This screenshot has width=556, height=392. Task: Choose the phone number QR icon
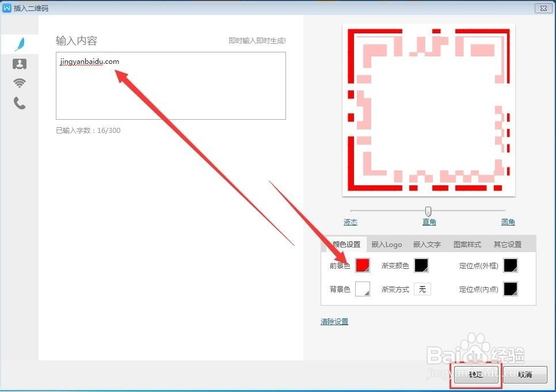tap(20, 103)
